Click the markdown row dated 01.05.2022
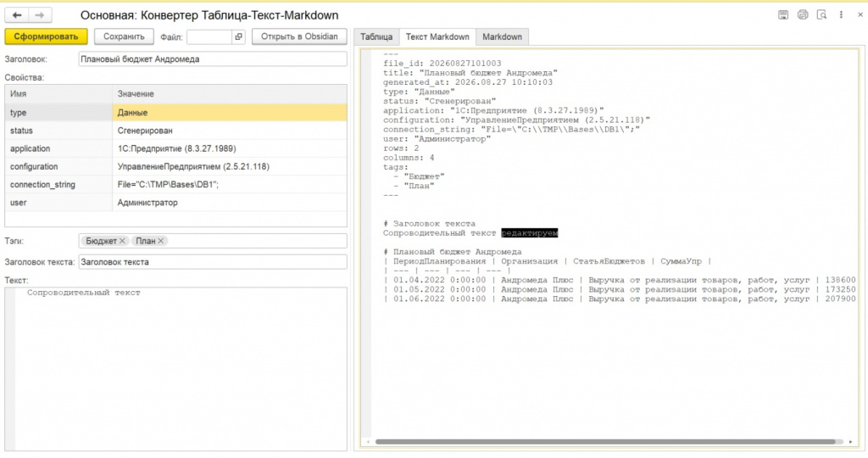Screen dimensions: 868x458 click(620, 289)
